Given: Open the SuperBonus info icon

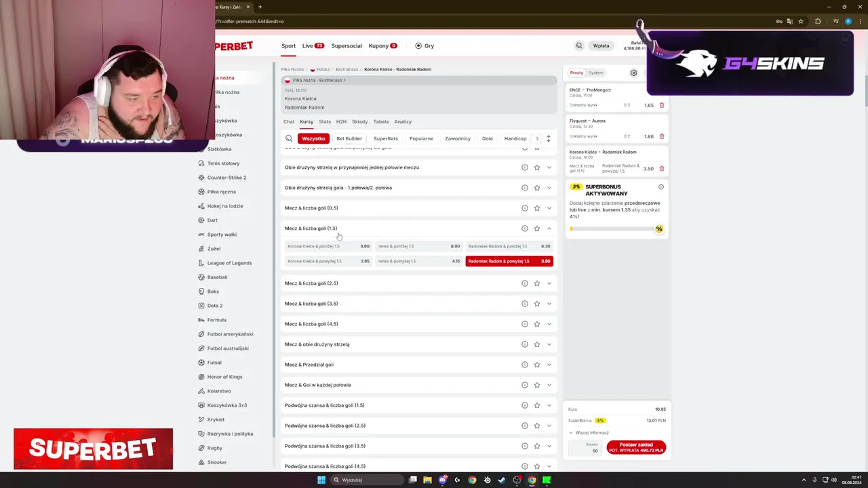Looking at the screenshot, I should pos(661,187).
